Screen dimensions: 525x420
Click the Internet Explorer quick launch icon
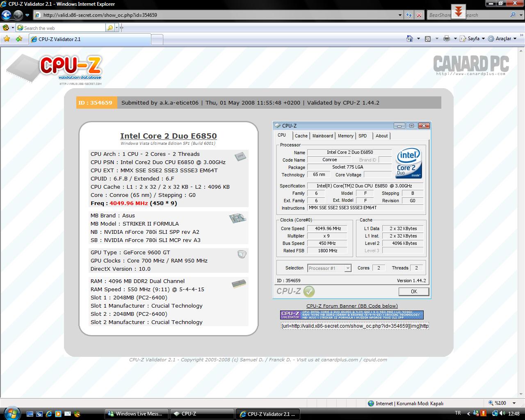pos(49,414)
